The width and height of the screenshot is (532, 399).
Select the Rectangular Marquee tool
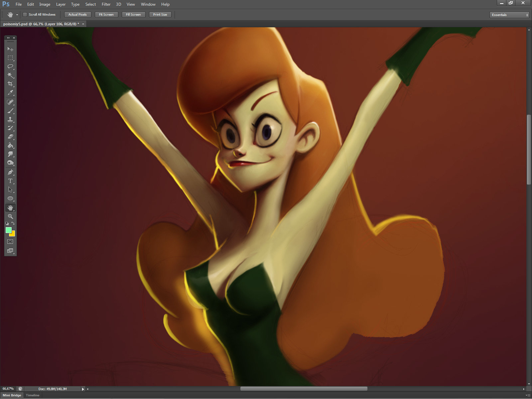[x=10, y=58]
